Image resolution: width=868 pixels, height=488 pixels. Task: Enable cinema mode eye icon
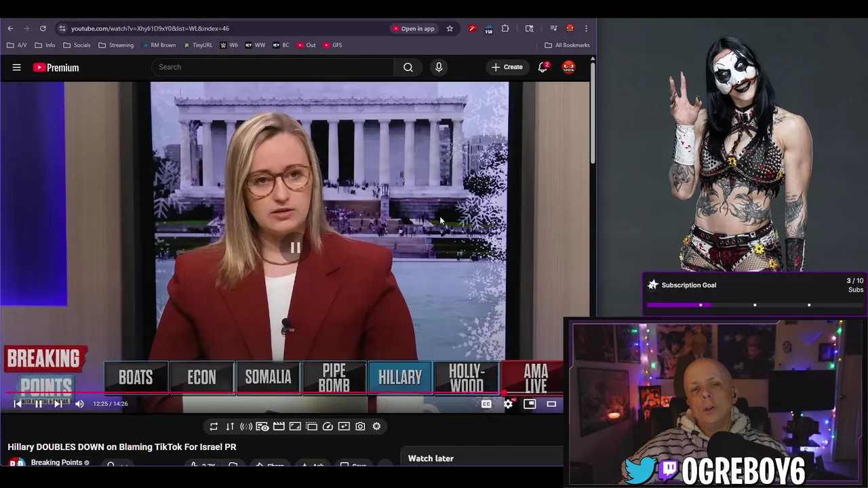pos(262,426)
